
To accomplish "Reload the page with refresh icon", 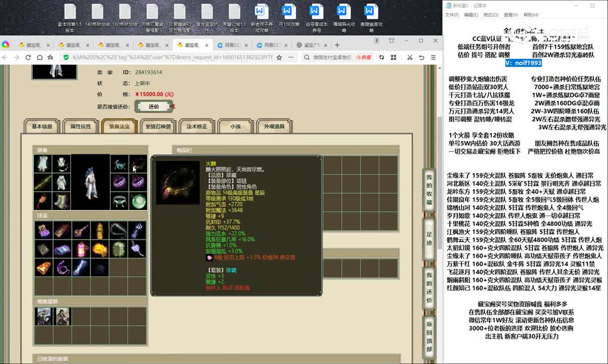I will coord(28,57).
